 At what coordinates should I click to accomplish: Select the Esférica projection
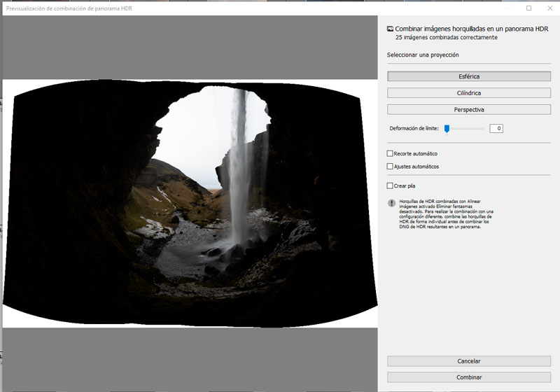click(x=468, y=76)
